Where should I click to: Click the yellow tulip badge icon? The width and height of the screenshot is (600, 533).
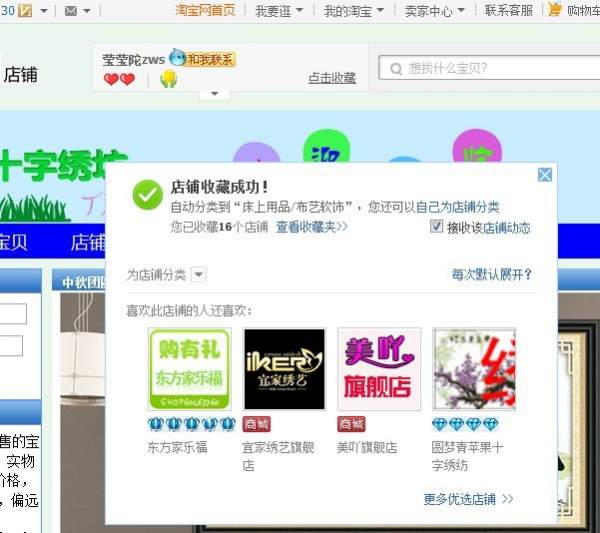coord(168,79)
